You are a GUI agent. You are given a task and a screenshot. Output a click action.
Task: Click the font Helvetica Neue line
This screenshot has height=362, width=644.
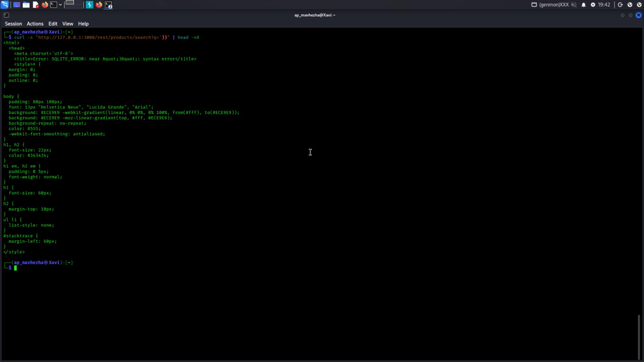click(x=81, y=107)
